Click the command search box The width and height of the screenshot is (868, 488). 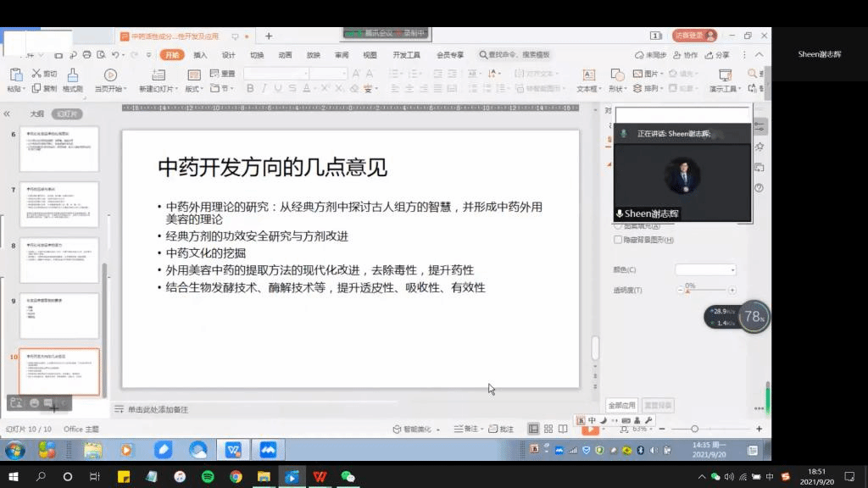515,55
